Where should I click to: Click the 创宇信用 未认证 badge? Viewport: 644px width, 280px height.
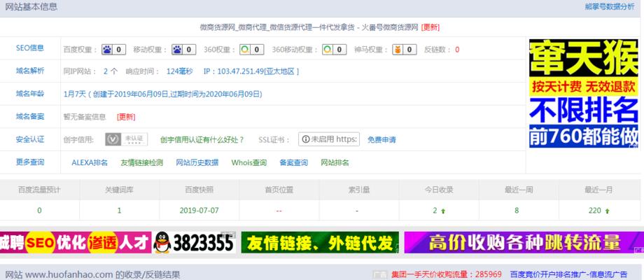tap(126, 139)
